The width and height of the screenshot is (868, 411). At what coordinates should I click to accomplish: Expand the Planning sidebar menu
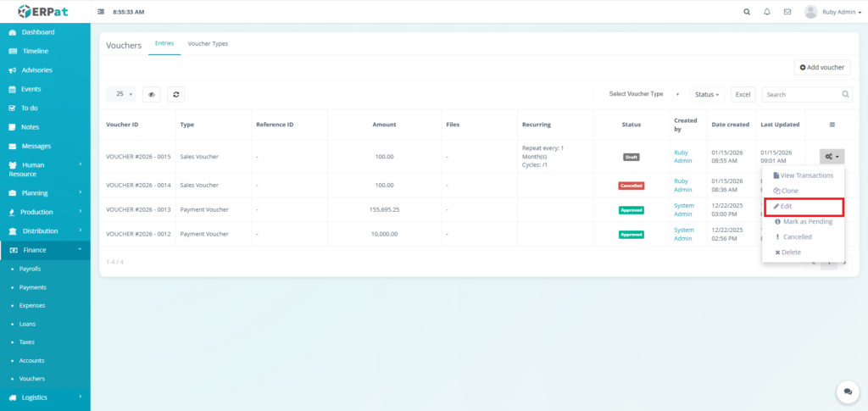click(45, 193)
